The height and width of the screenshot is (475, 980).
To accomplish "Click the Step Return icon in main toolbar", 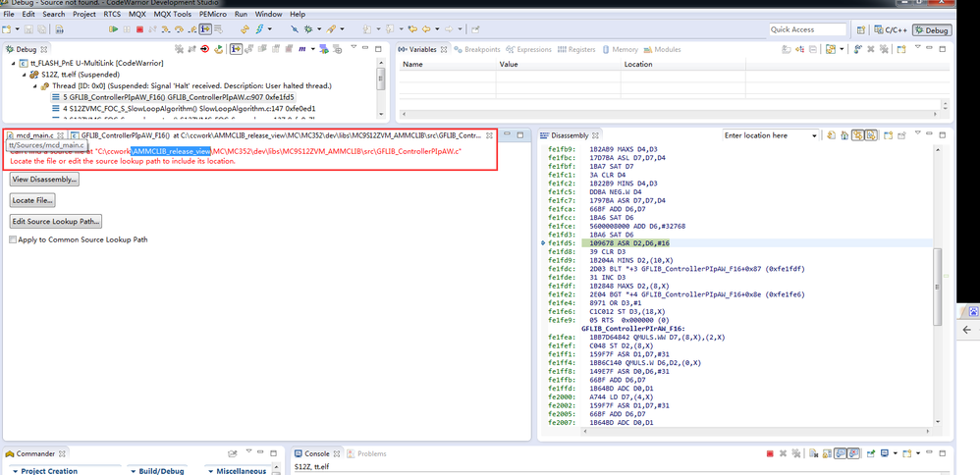I will 191,29.
